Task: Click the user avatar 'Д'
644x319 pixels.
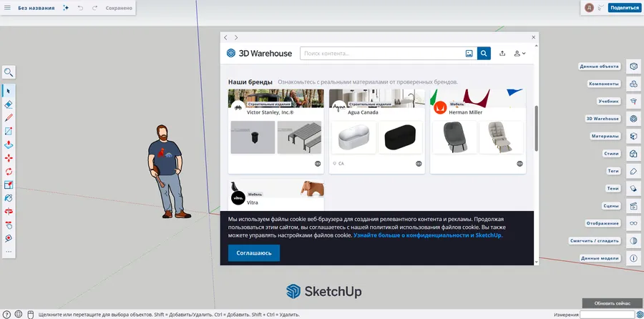Action: click(x=590, y=8)
